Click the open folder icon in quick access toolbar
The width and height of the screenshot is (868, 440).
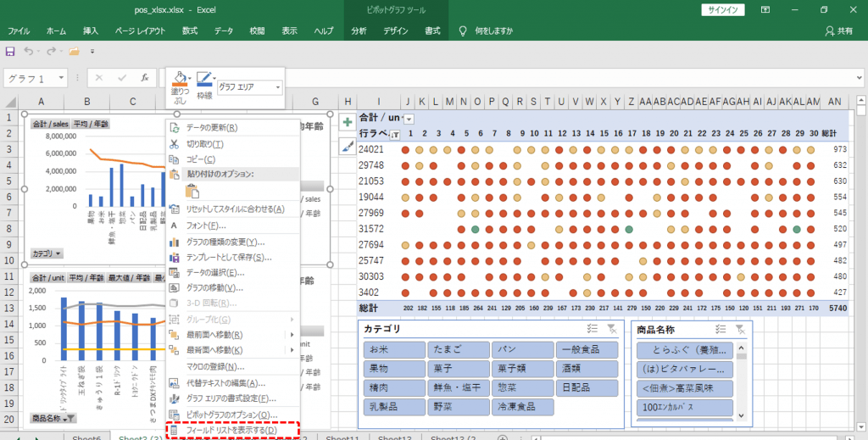[x=75, y=51]
